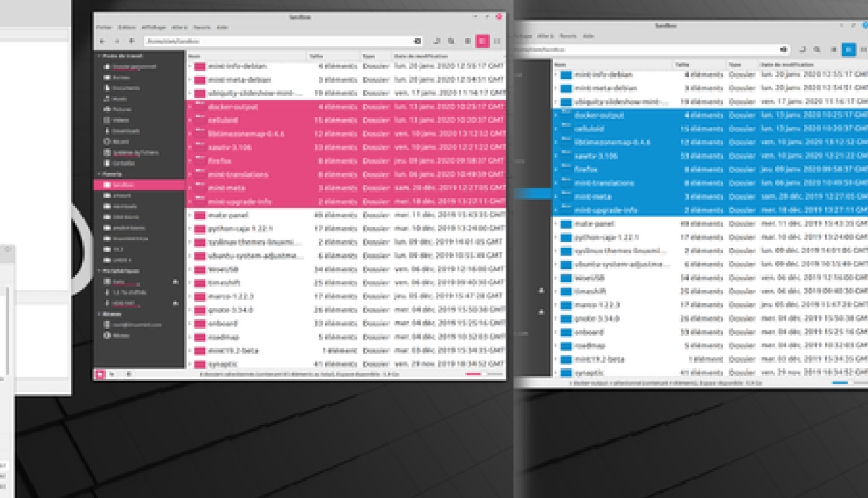
Task: Toggle compact view in the toolbar
Action: pyautogui.click(x=496, y=41)
